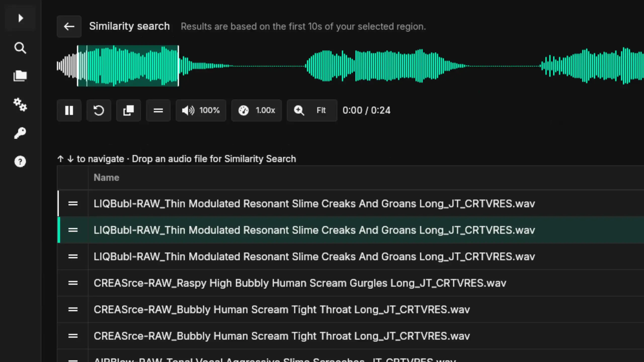Click the back arrow to exit Similarity search
Viewport: 644px width, 362px height.
coord(69,26)
